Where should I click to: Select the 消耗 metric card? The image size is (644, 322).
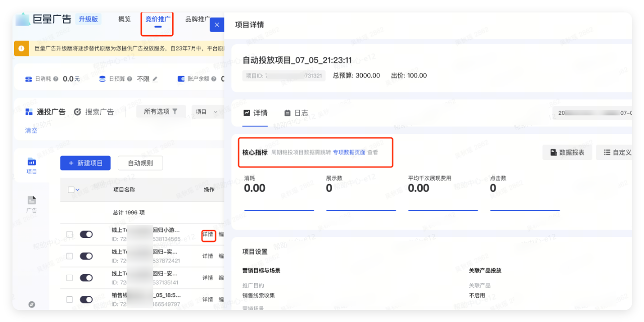click(x=279, y=192)
